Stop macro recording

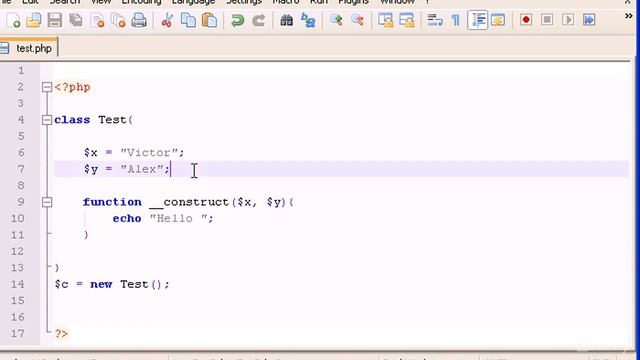click(x=547, y=20)
